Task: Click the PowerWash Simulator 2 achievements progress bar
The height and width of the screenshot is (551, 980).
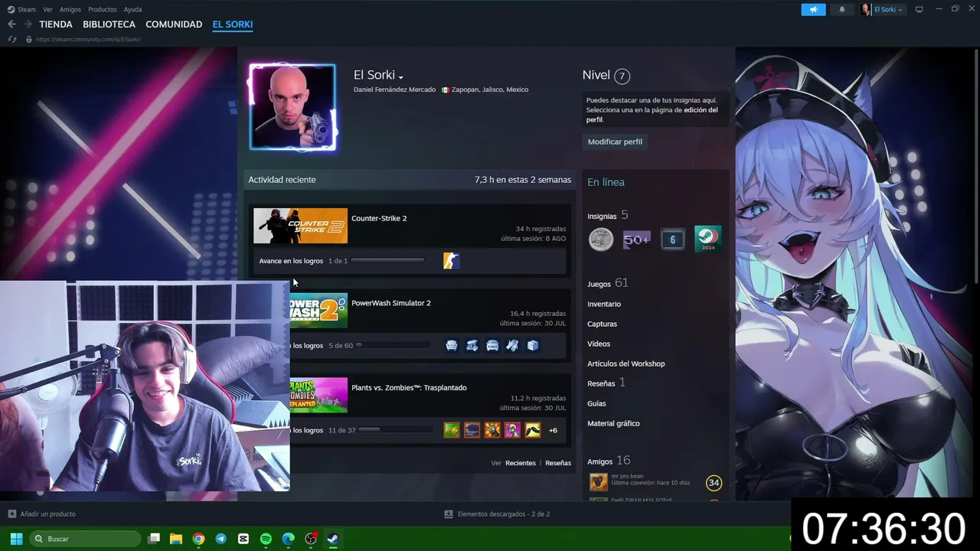Action: [x=394, y=345]
